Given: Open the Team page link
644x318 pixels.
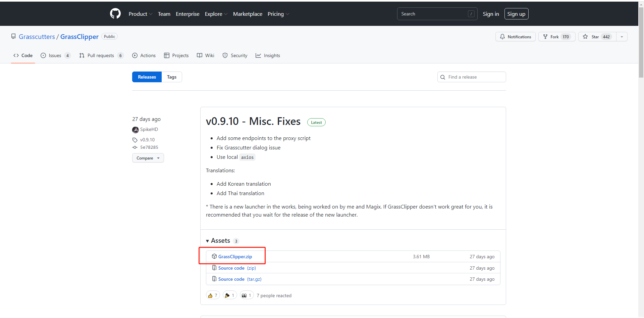Looking at the screenshot, I should click(164, 14).
